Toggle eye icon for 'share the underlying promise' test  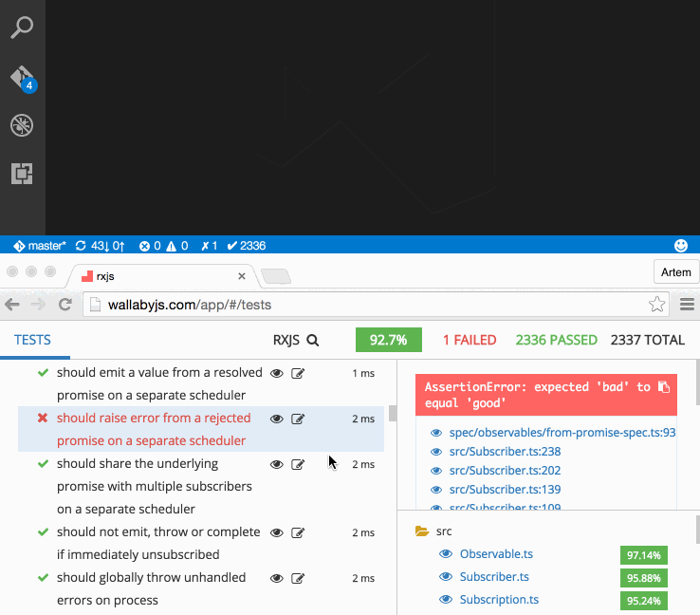click(x=277, y=464)
